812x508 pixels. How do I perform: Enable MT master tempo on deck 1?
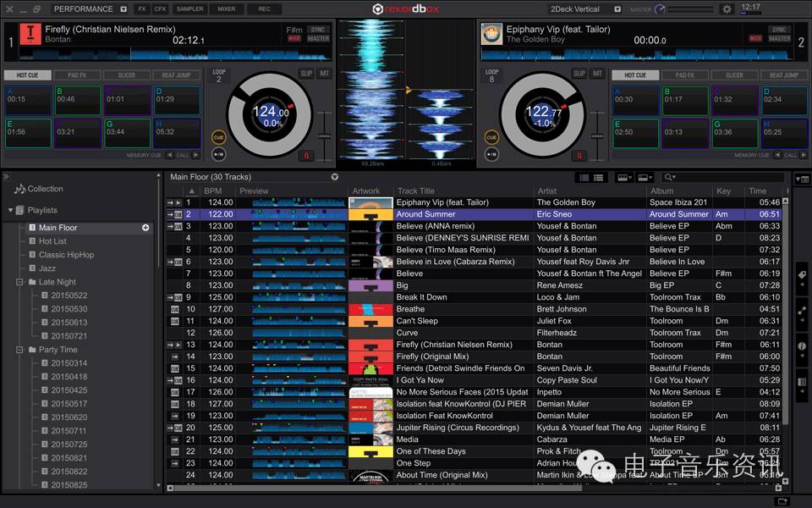coord(324,74)
